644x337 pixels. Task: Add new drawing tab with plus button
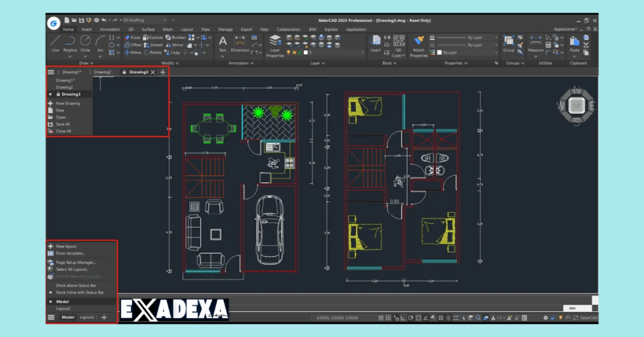163,72
